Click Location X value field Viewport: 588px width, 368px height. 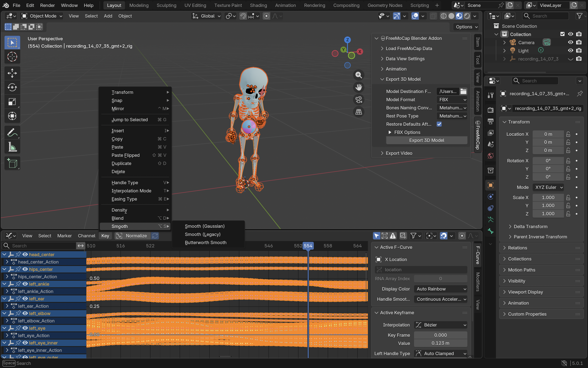(548, 134)
